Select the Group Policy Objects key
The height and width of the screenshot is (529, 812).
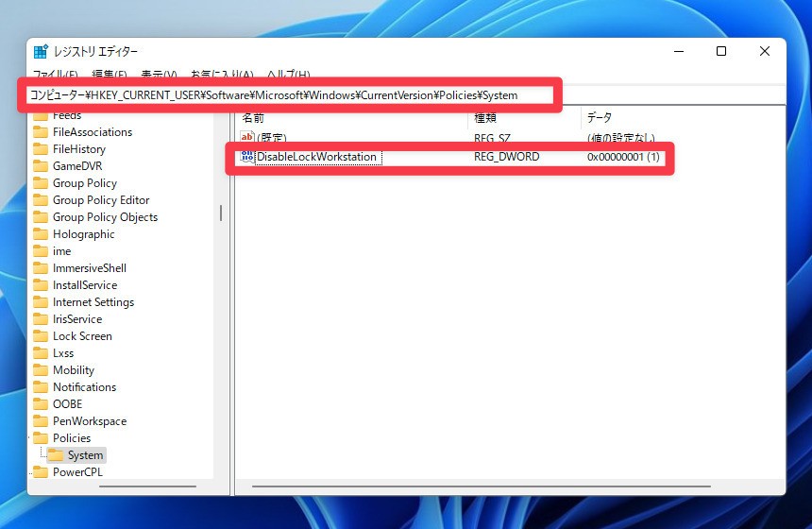(105, 217)
